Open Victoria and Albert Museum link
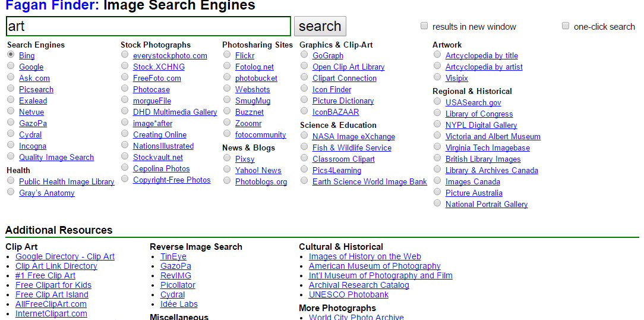 (x=493, y=136)
